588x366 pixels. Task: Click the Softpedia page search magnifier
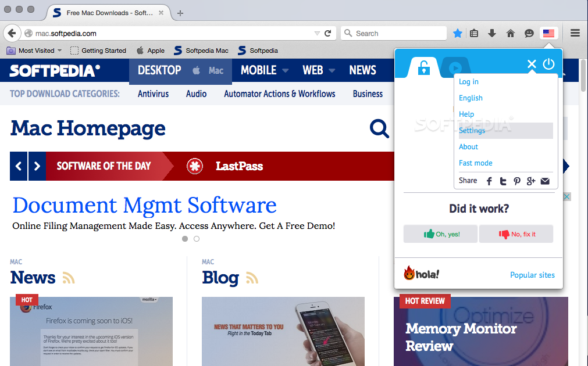coord(379,129)
